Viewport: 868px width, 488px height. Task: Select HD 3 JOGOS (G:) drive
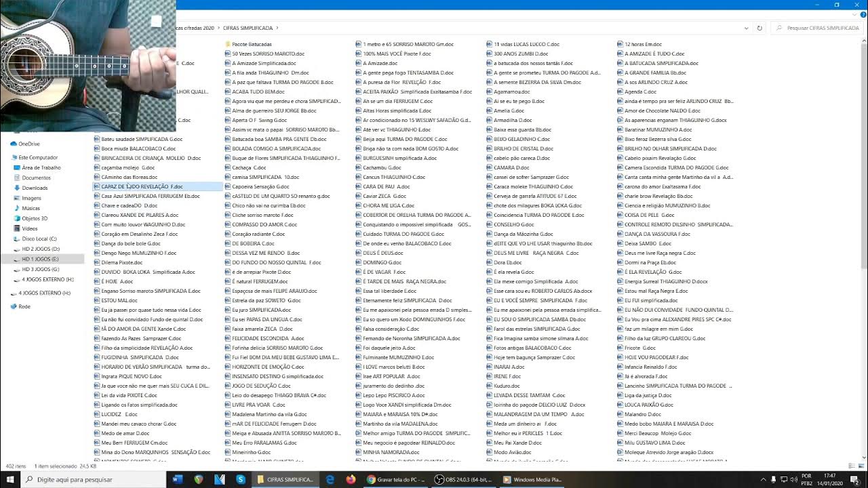click(x=41, y=269)
